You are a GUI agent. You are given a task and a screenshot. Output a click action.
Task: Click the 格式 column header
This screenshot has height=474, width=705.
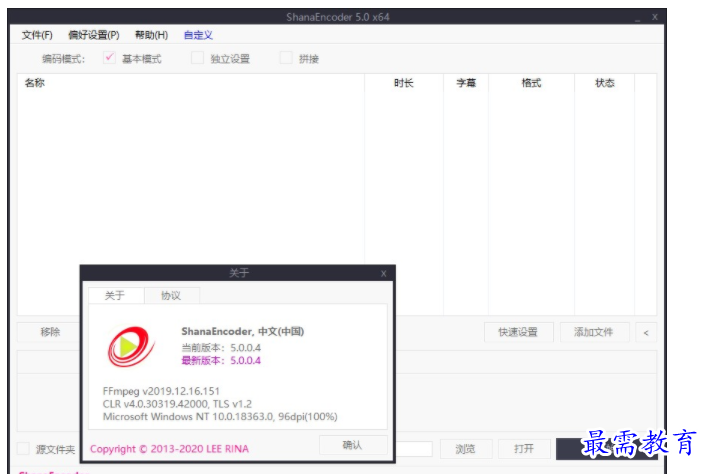tap(531, 83)
